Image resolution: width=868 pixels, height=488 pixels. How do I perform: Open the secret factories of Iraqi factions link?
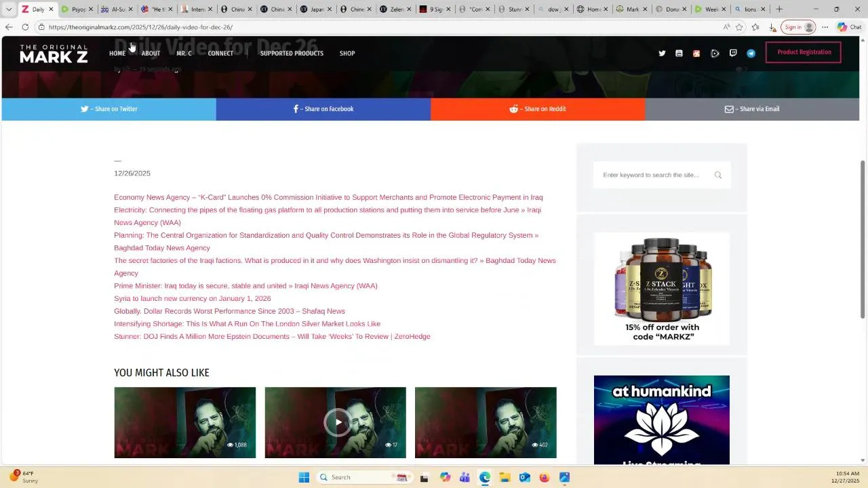335,266
